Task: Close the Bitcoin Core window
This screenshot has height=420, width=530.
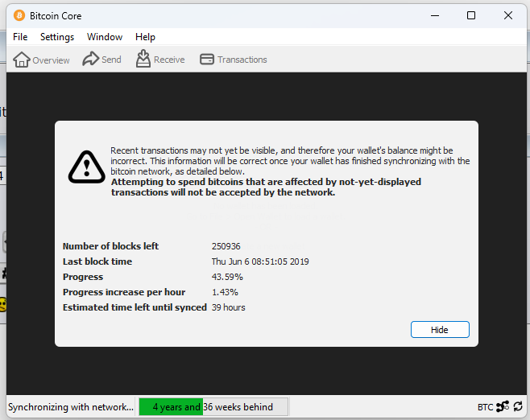Action: [507, 15]
